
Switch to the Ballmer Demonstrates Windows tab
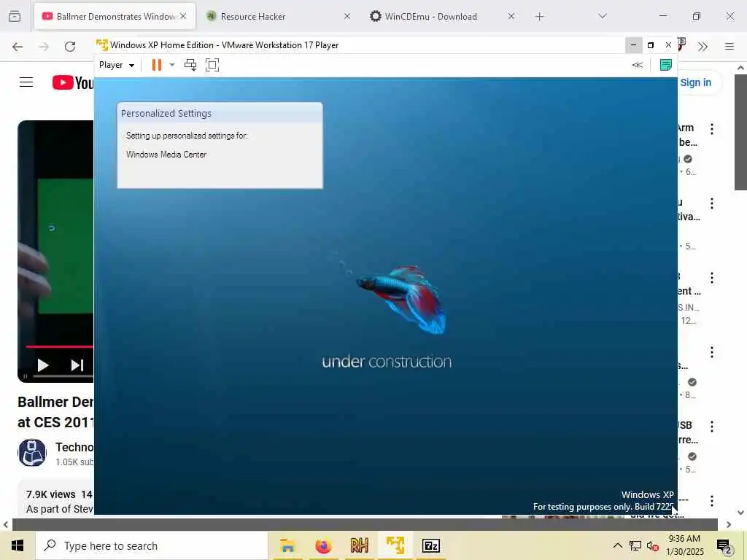point(115,16)
